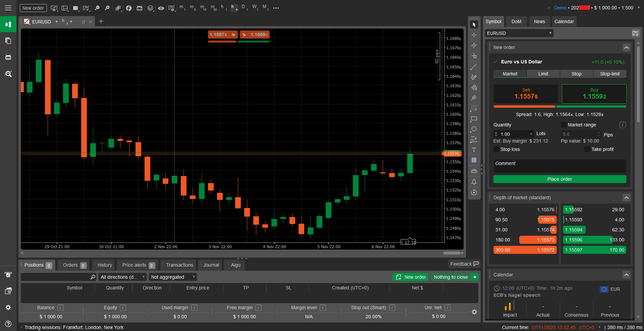Toggle the Market range checkbox

point(563,125)
